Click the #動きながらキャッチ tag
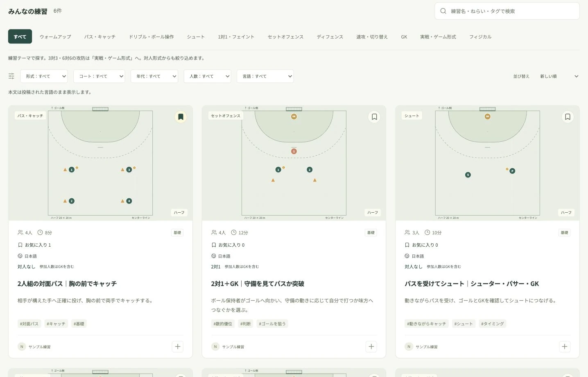 click(427, 324)
